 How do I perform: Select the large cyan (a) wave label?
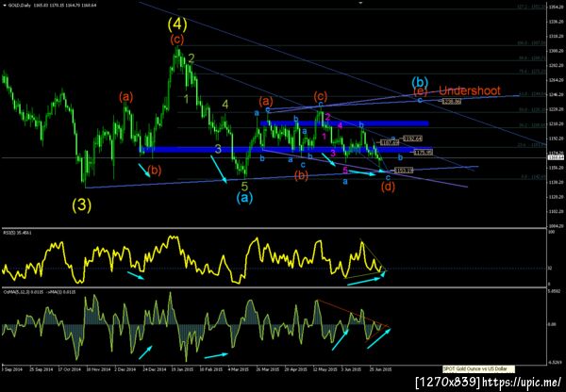tap(244, 197)
